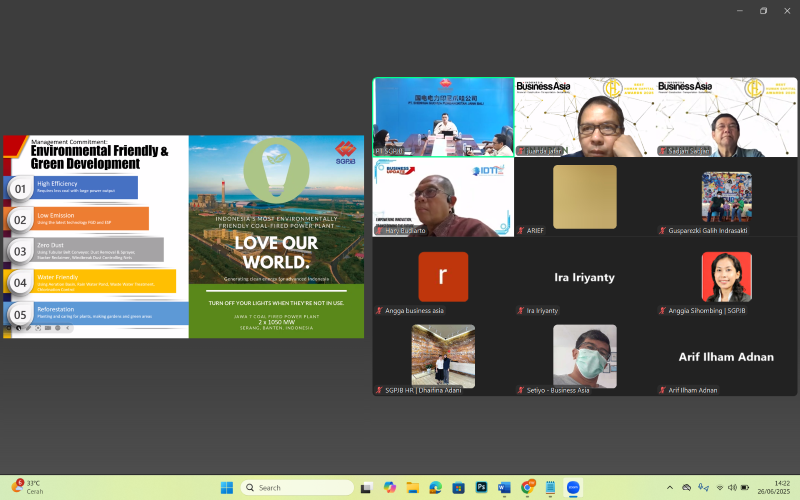Click the pen icon on slide toolbar

[x=28, y=328]
